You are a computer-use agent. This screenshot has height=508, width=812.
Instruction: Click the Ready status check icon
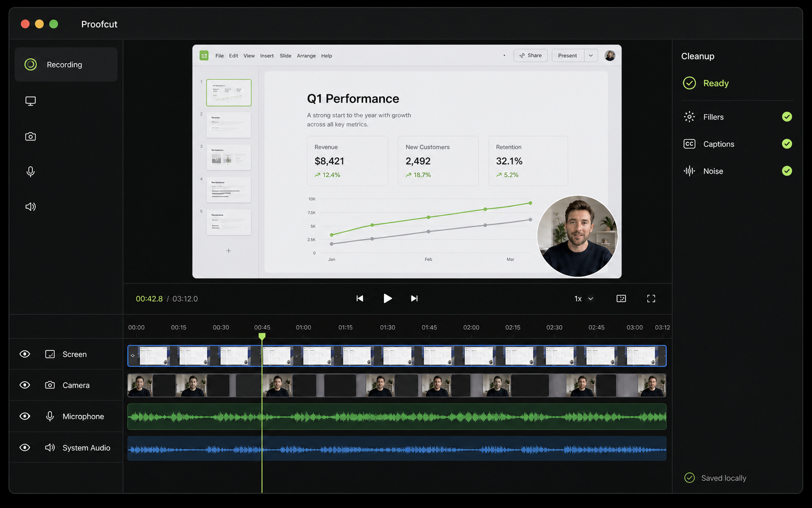[690, 83]
